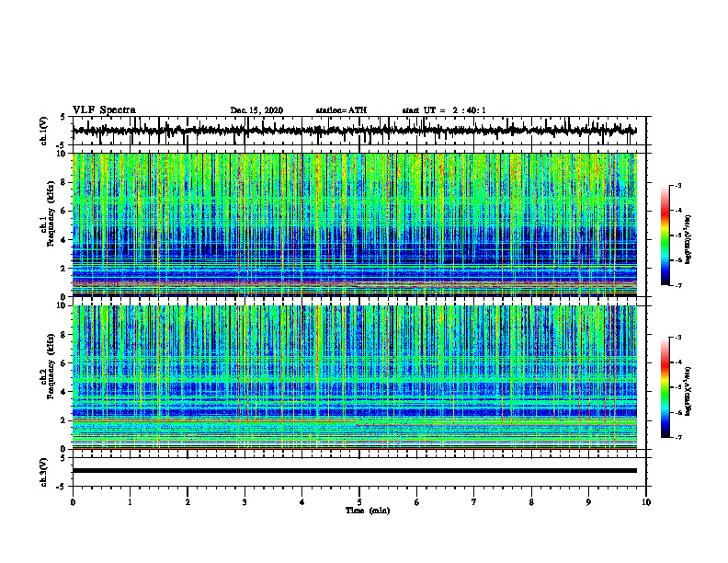Click the ch.2 spectrogram panel
This screenshot has height=563, width=728.
(354, 377)
